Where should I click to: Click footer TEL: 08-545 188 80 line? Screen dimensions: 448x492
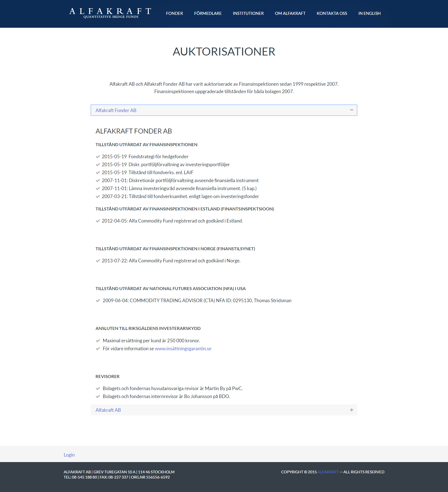80,477
